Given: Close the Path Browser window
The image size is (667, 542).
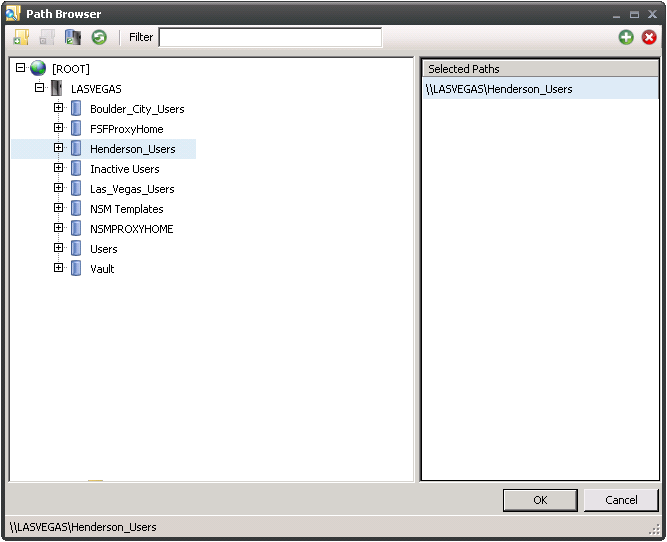Looking at the screenshot, I should (x=653, y=14).
